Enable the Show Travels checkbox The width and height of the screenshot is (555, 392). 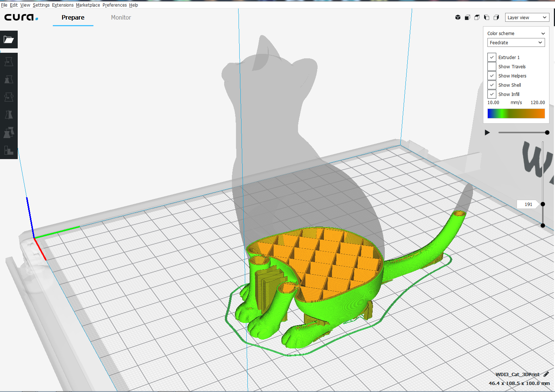tap(492, 66)
